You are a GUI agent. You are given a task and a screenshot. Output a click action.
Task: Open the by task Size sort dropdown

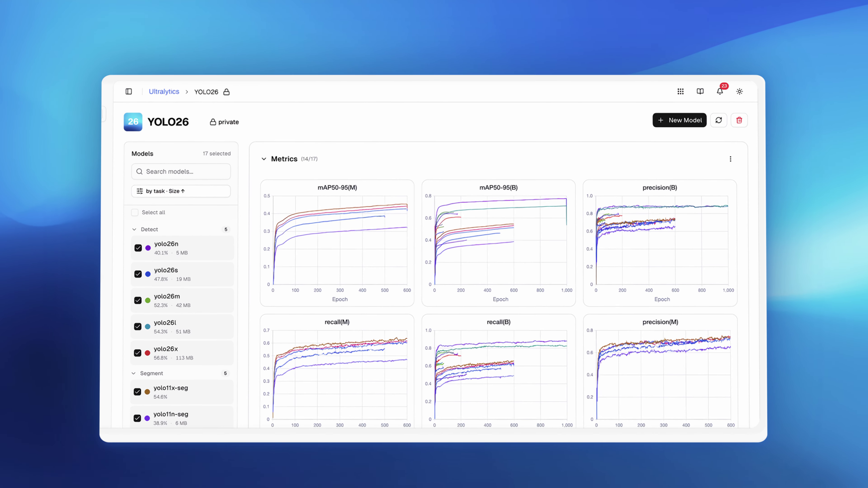[x=181, y=191]
